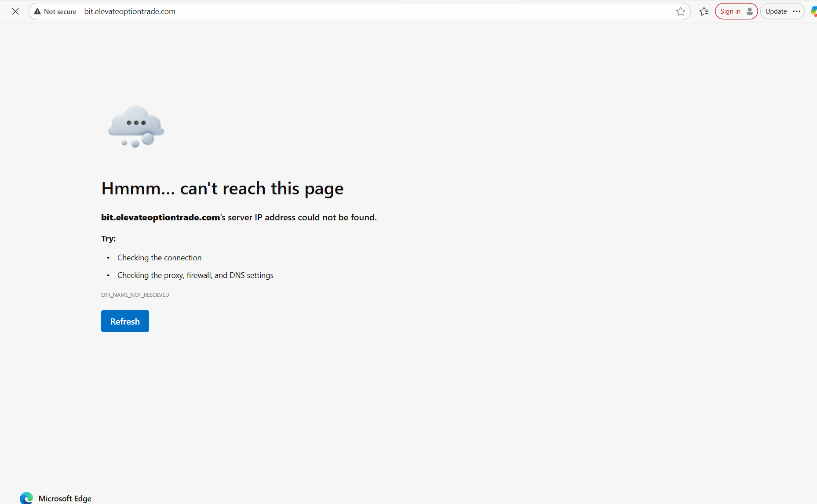The height and width of the screenshot is (504, 817).
Task: Click the 'Microsoft Edge' footer text
Action: (x=65, y=498)
